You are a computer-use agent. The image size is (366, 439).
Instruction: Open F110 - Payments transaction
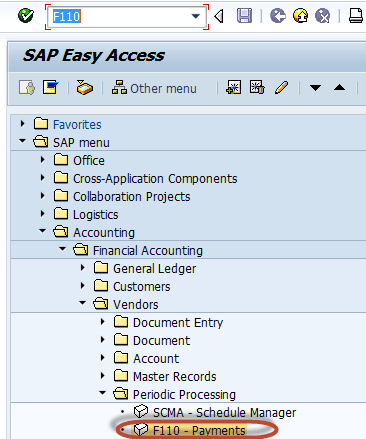199,431
